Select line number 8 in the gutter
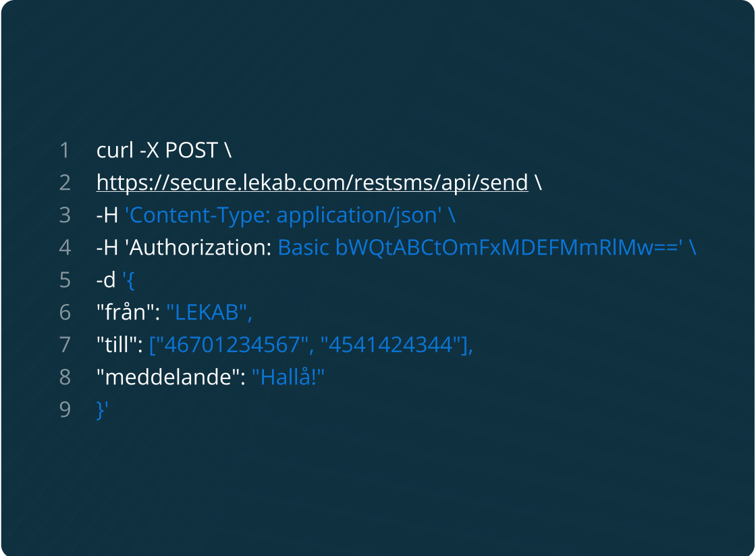This screenshot has width=756, height=556. (x=65, y=377)
